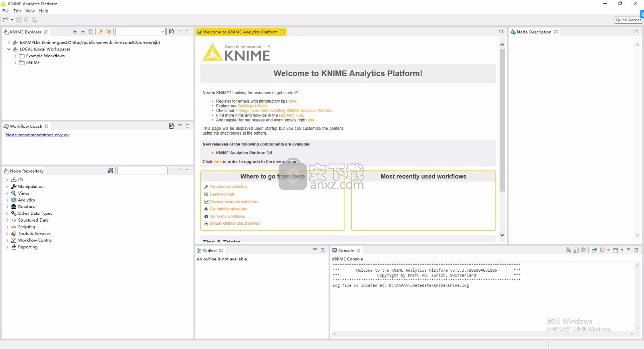644x349 pixels.
Task: Open Node Repository view menu triangle
Action: tap(173, 170)
